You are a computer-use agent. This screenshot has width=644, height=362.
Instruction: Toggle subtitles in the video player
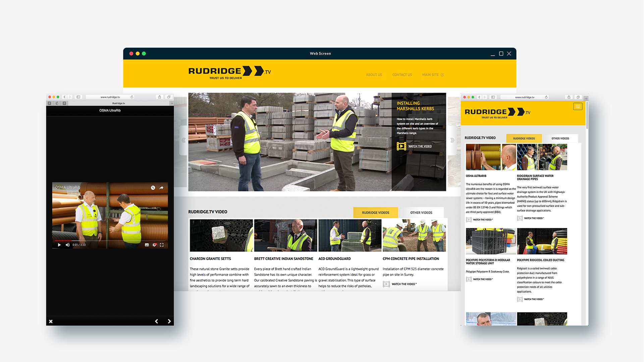click(147, 245)
